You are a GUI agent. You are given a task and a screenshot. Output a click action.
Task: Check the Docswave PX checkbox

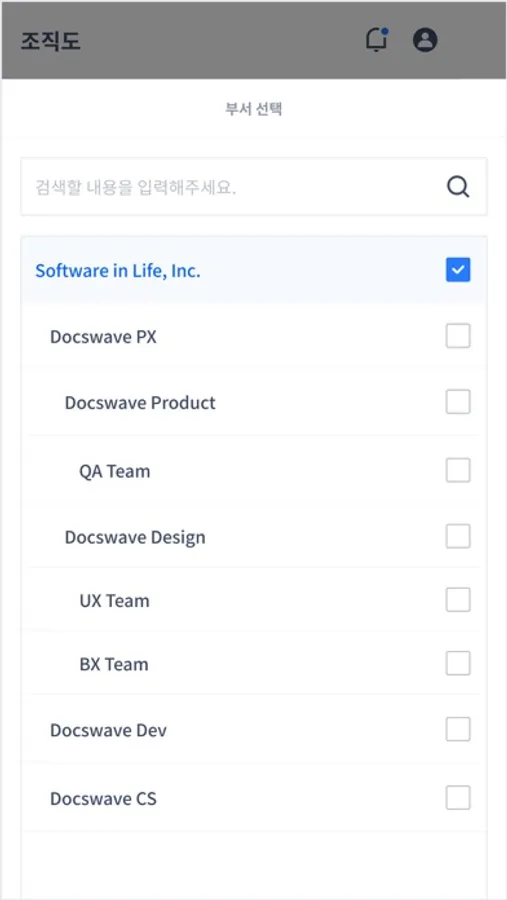458,336
